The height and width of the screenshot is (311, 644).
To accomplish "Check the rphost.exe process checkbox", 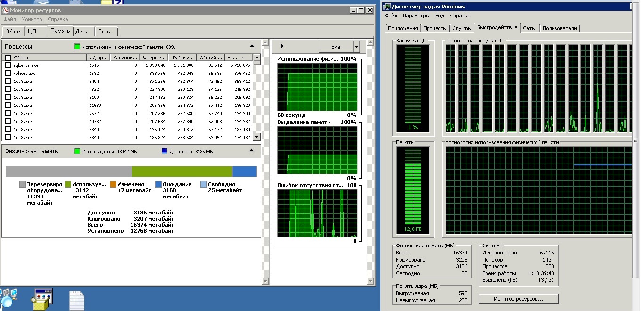I will click(x=8, y=74).
